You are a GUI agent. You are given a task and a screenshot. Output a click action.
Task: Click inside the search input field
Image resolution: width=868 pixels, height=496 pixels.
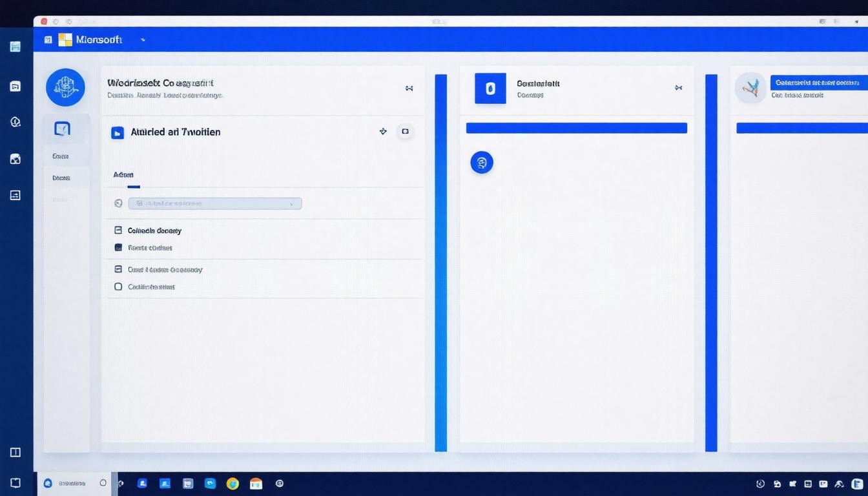(207, 203)
